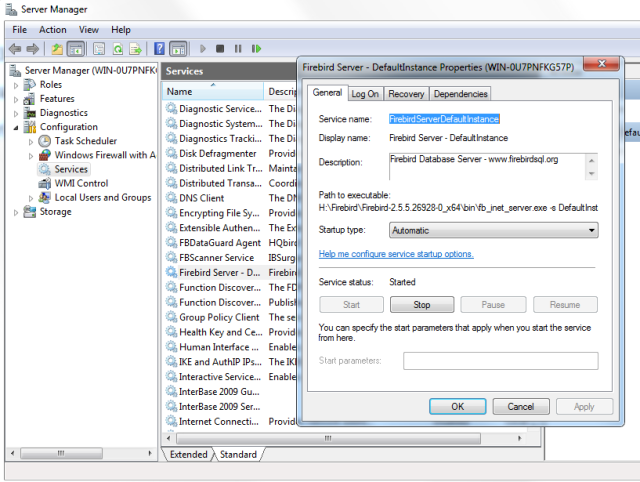
Task: Switch to the Recovery tab
Action: pos(406,94)
